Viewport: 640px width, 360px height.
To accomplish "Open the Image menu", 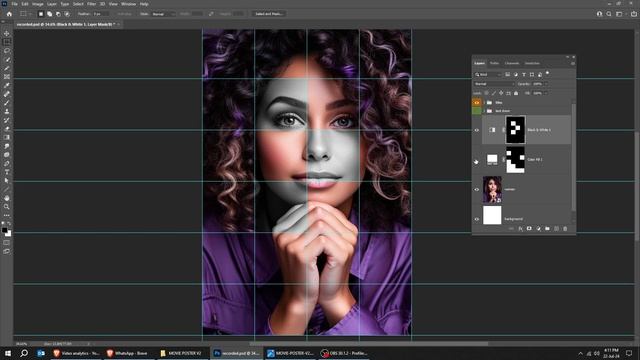I will click(38, 4).
